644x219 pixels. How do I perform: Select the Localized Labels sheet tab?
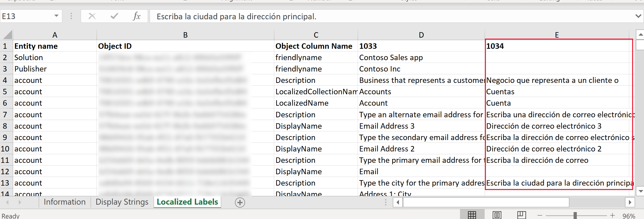tap(187, 202)
